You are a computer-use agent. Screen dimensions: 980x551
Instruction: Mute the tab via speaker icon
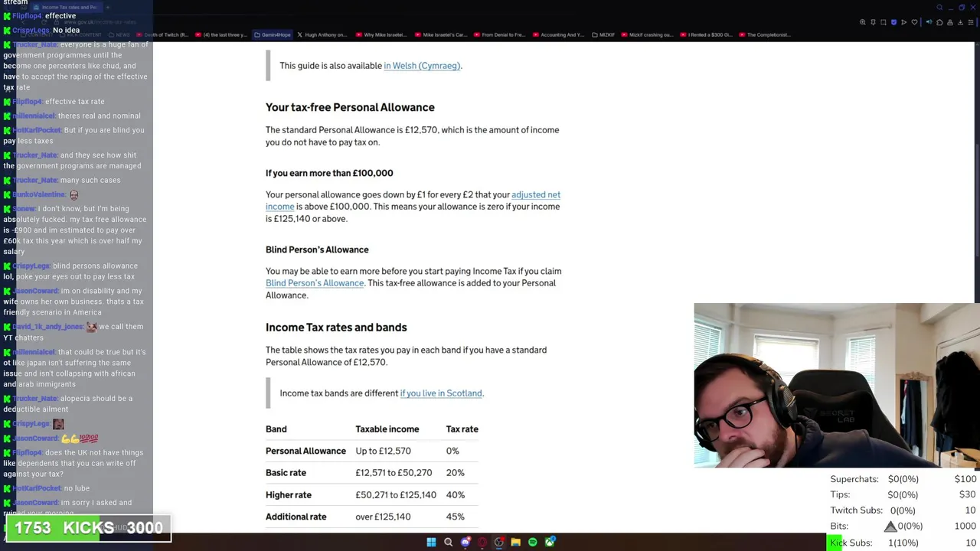(x=929, y=22)
